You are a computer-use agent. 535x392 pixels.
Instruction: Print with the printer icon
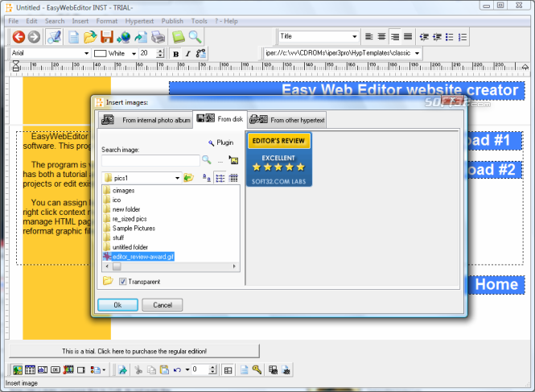[x=158, y=37]
